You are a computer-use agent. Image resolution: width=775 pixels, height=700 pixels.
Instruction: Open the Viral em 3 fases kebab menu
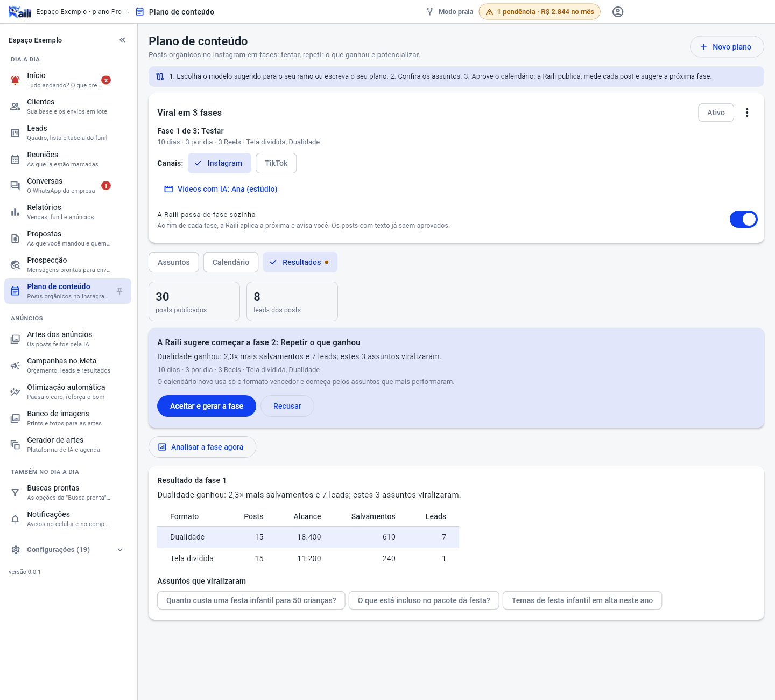pyautogui.click(x=747, y=113)
